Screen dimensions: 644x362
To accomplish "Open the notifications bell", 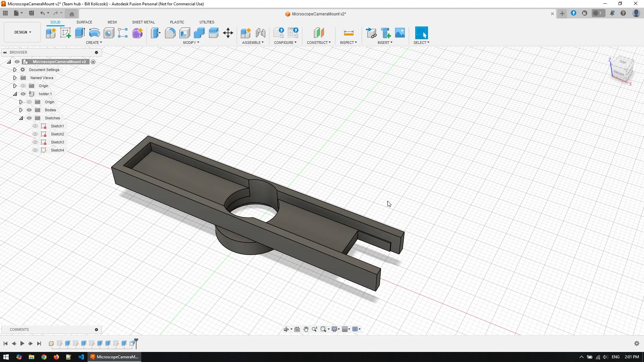I will pyautogui.click(x=612, y=13).
